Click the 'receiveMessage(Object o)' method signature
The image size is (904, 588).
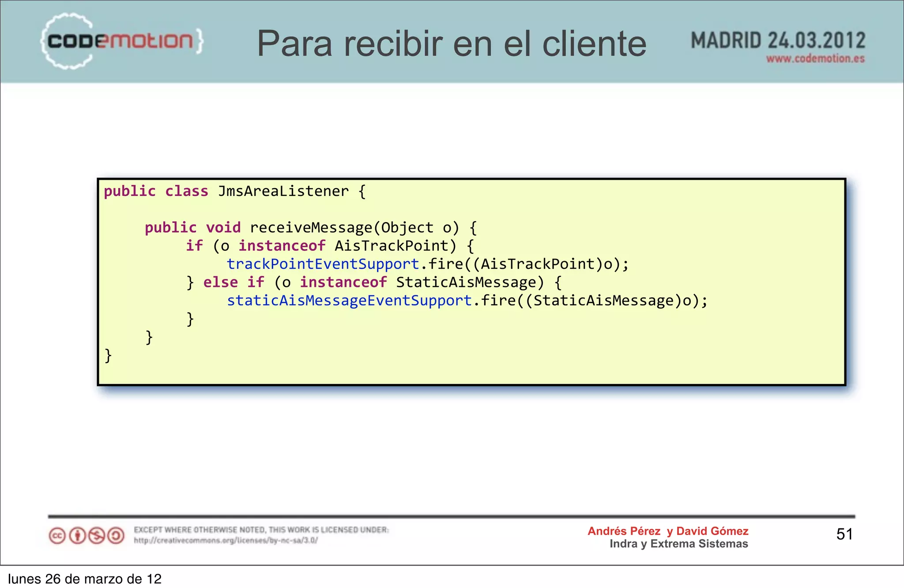click(354, 228)
